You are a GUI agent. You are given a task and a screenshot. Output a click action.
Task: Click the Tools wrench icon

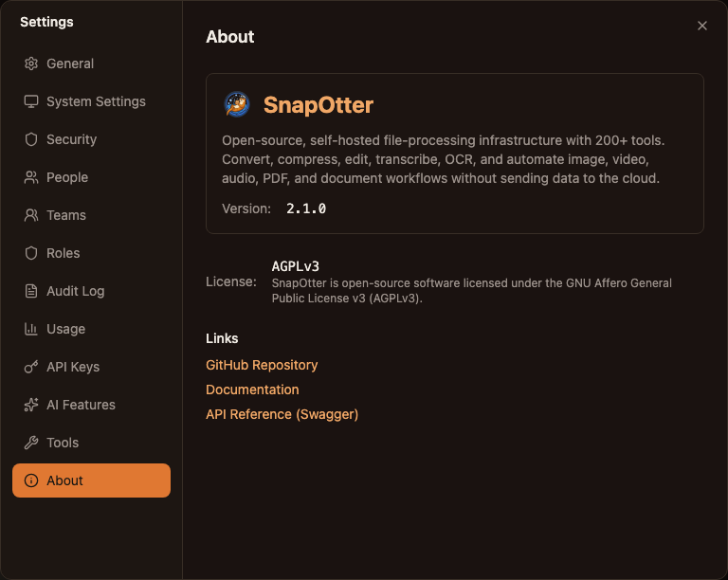click(31, 443)
